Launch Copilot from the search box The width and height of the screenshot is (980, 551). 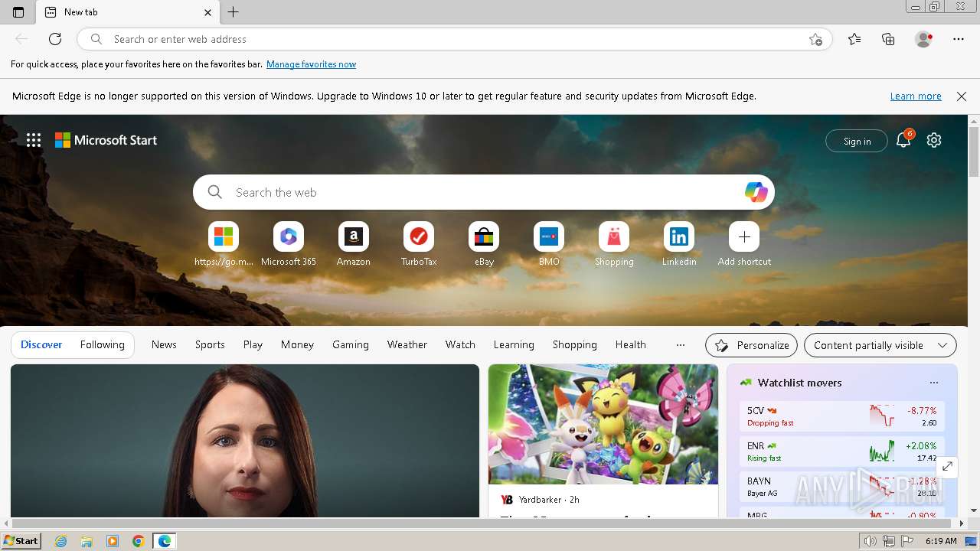[x=756, y=192]
